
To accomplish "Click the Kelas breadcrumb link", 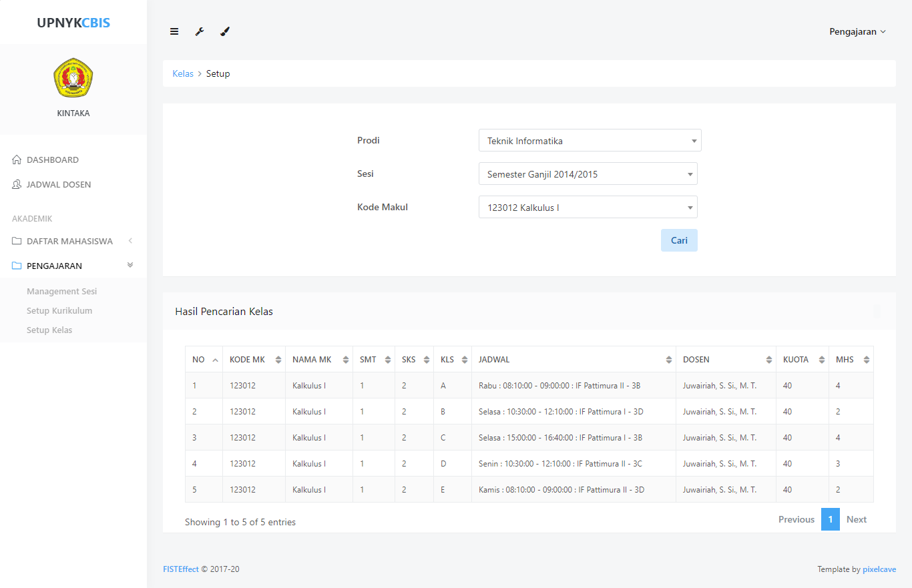I will (183, 74).
